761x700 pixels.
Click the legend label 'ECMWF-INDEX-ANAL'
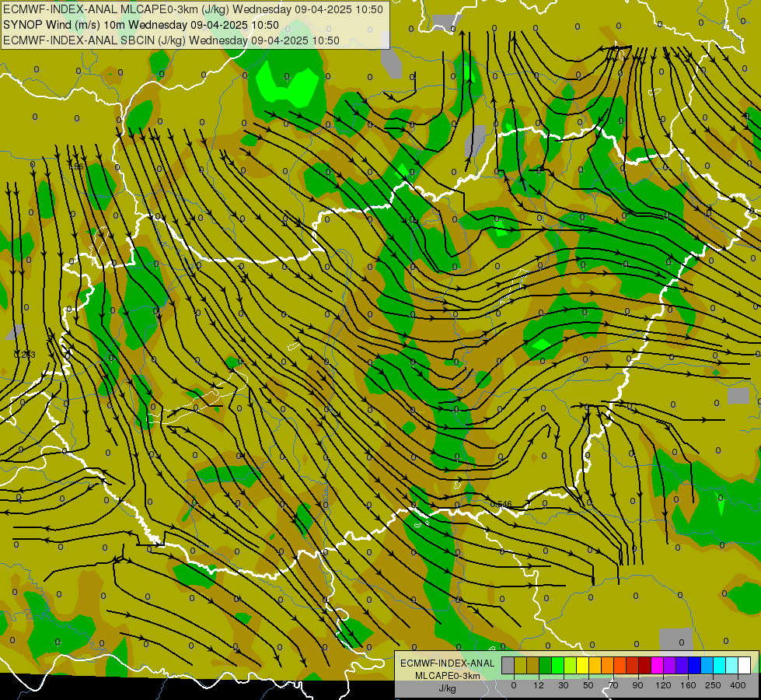pyautogui.click(x=447, y=663)
